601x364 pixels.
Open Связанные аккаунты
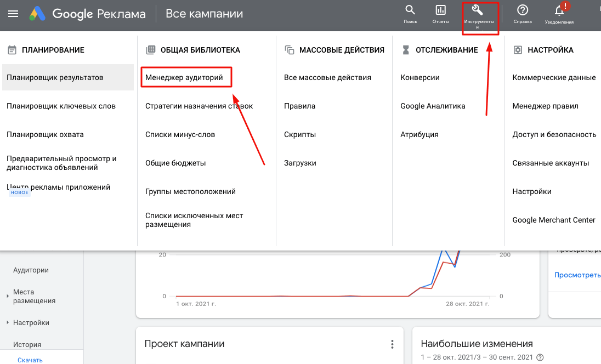click(x=551, y=163)
